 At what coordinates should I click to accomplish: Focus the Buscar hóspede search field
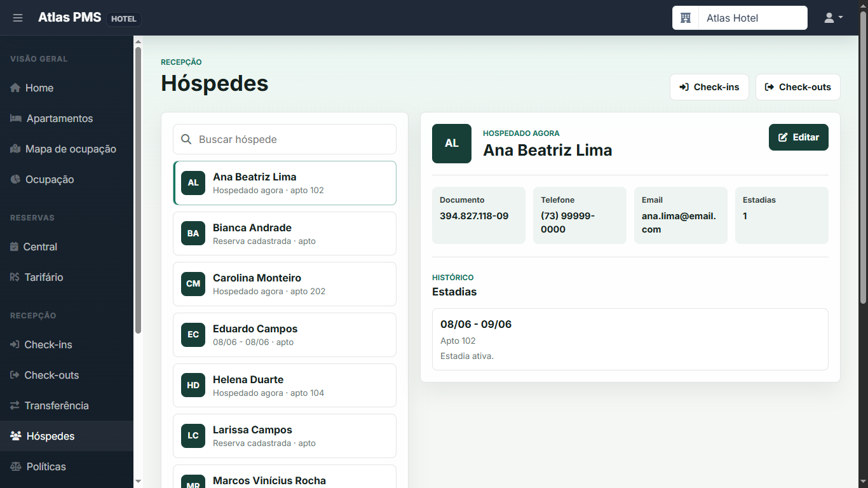[x=285, y=139]
